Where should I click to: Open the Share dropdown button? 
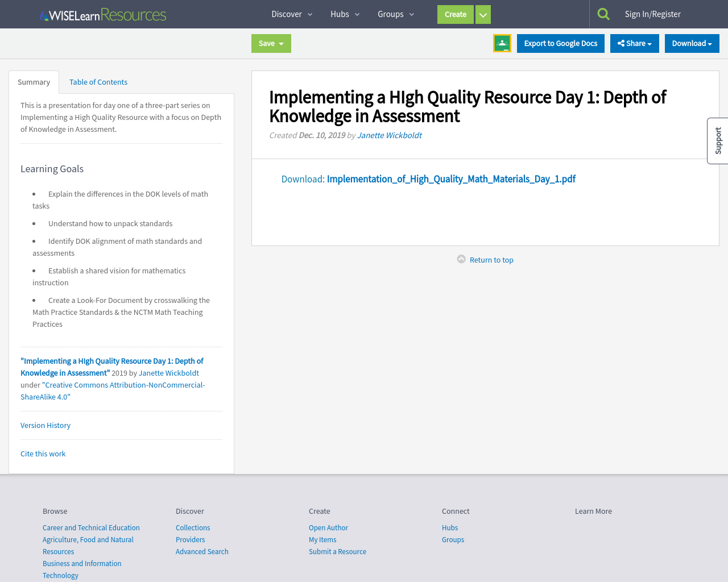(634, 44)
